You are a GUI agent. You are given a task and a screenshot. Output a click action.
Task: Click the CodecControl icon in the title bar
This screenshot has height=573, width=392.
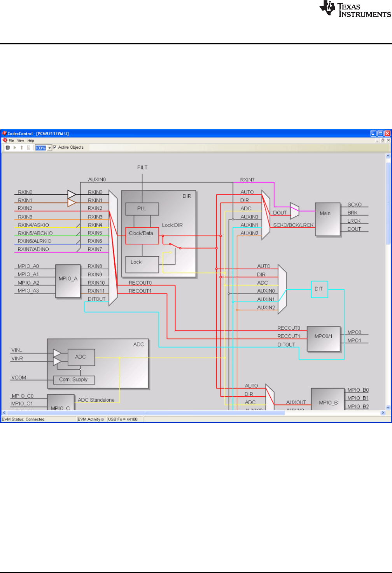(x=4, y=133)
